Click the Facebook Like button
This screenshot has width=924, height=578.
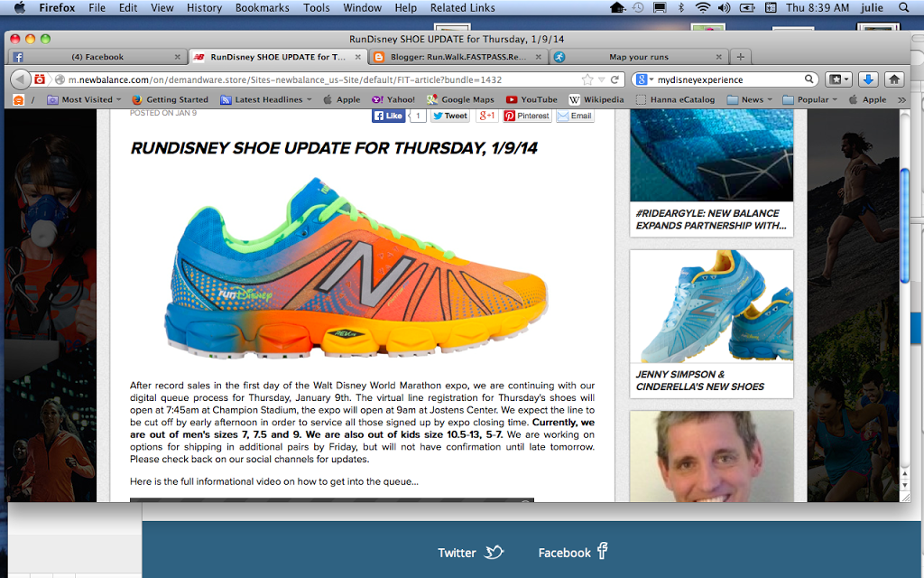388,116
